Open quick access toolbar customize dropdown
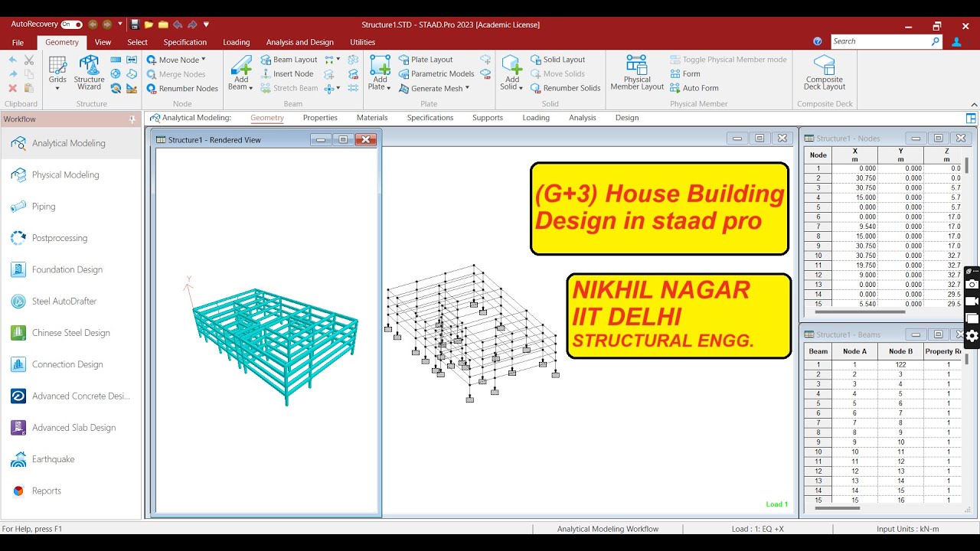Image resolution: width=980 pixels, height=551 pixels. coord(206,24)
